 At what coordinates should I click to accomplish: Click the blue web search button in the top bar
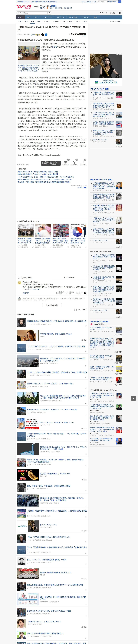point(120,2)
